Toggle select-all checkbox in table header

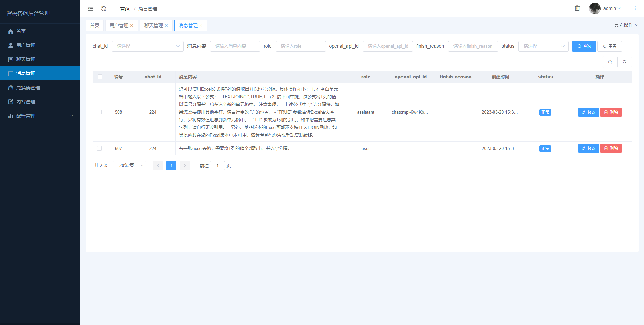100,77
